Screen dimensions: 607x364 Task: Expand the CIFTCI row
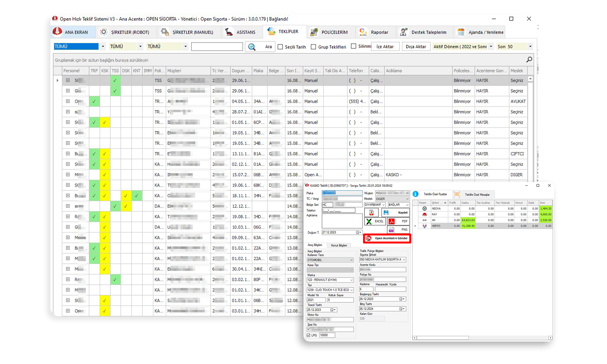point(68,154)
